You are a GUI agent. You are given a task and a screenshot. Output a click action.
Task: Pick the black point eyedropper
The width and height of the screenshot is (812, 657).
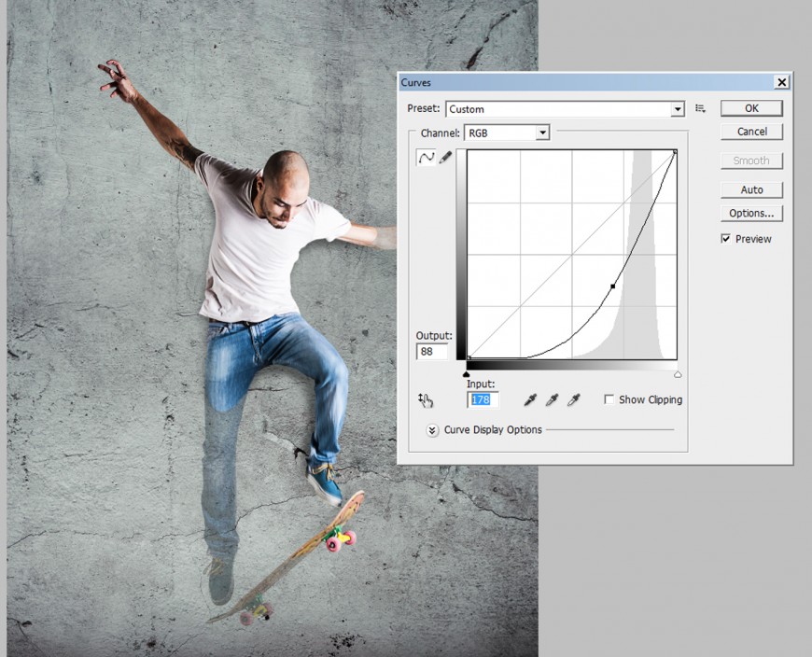coord(530,399)
